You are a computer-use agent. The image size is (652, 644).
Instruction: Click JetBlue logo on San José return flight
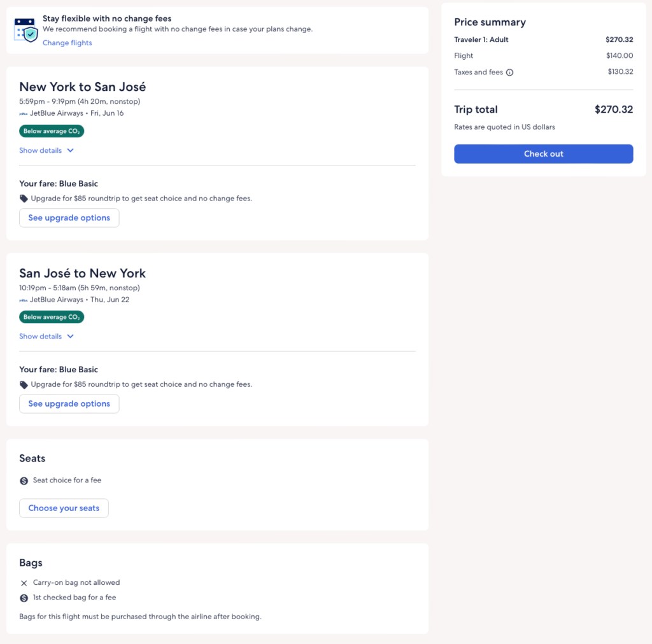click(24, 300)
